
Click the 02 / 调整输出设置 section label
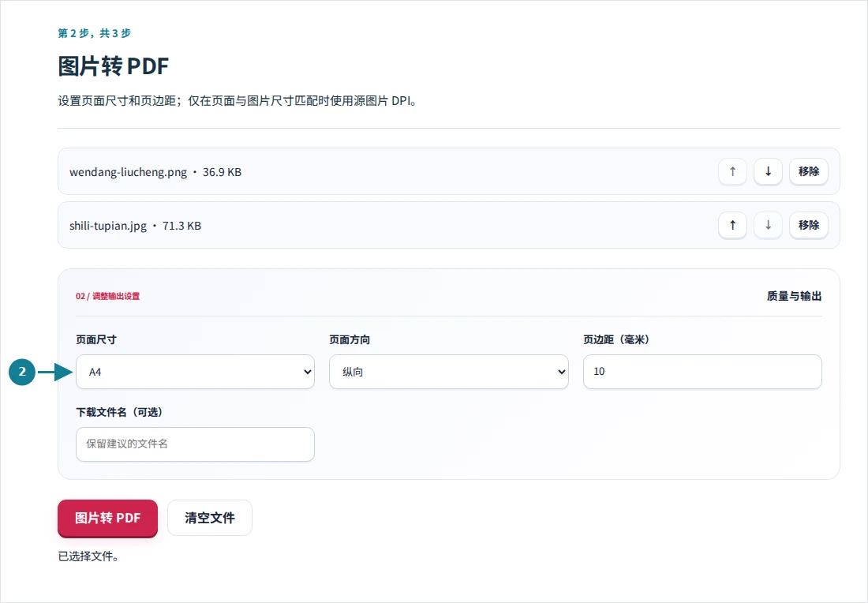[107, 296]
